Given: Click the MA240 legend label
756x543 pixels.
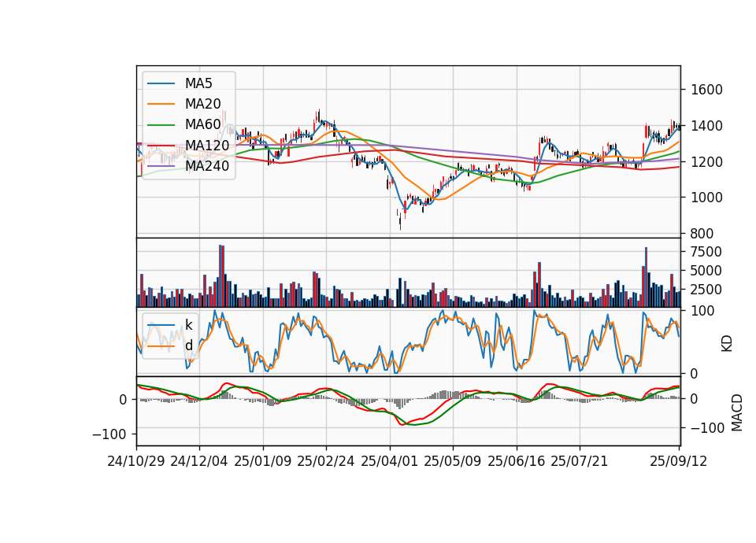Looking at the screenshot, I should coord(207,166).
